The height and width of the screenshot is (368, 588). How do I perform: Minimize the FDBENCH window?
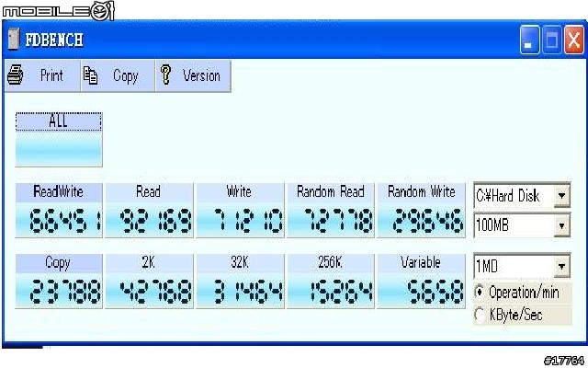point(529,40)
